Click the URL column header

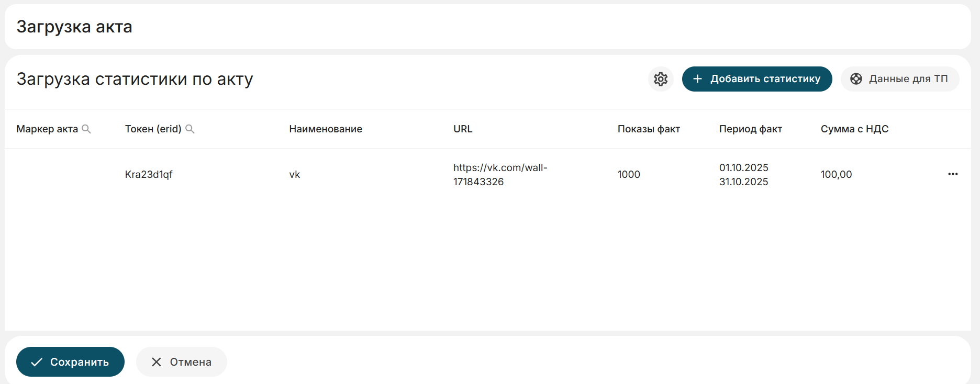coord(463,129)
